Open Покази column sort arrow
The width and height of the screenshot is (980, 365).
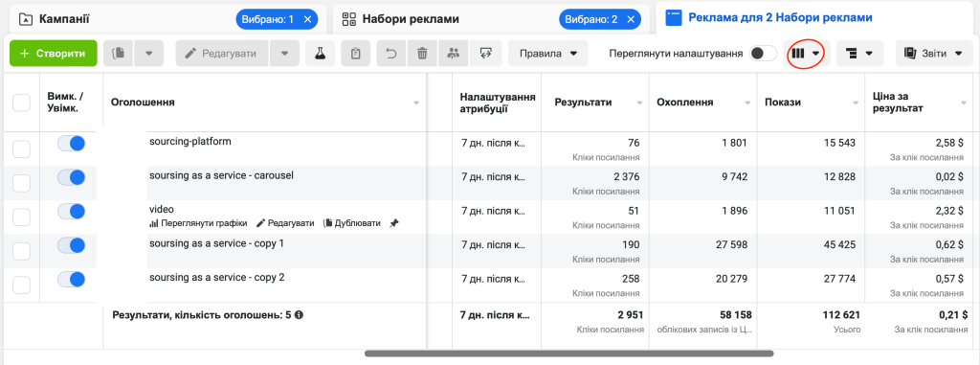coord(856,103)
